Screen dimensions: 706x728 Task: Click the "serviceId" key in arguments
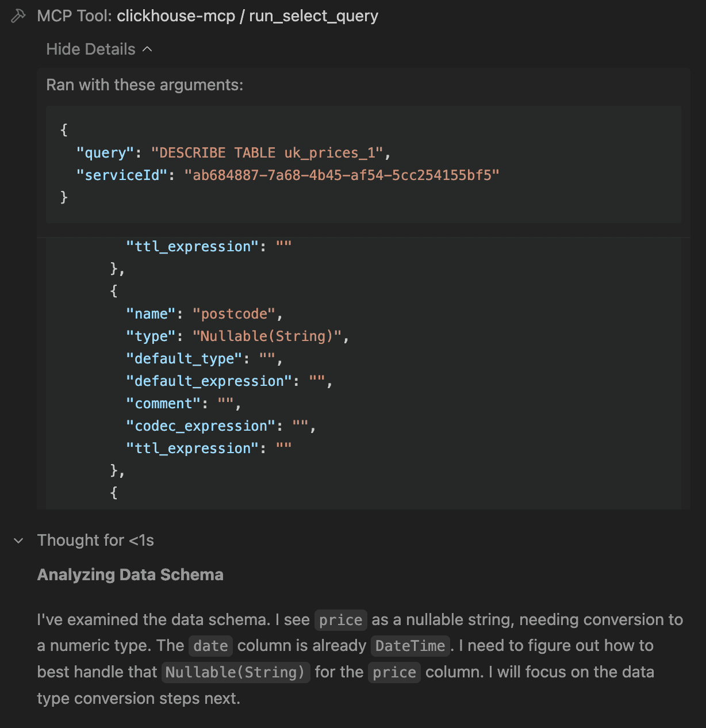[121, 175]
